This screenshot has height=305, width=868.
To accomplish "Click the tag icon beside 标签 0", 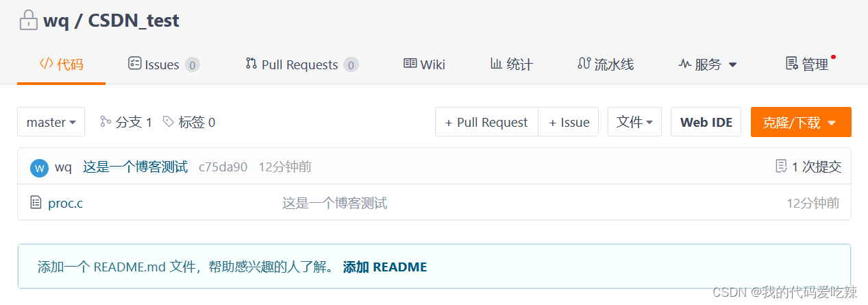I will [x=169, y=122].
